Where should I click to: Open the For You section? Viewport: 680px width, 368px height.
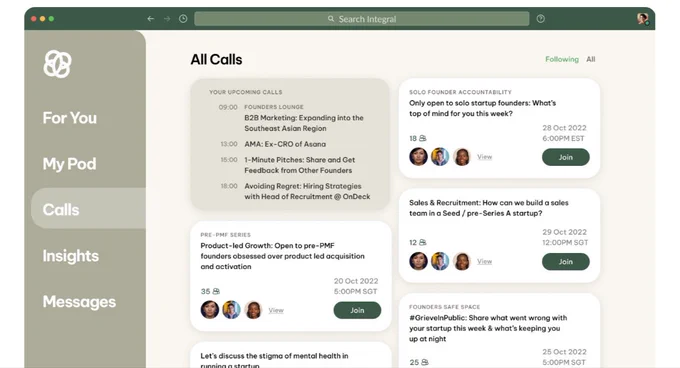[x=69, y=118]
